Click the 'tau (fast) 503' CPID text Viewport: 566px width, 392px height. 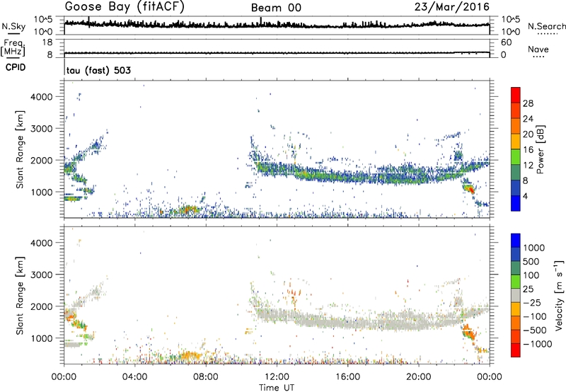tap(98, 70)
